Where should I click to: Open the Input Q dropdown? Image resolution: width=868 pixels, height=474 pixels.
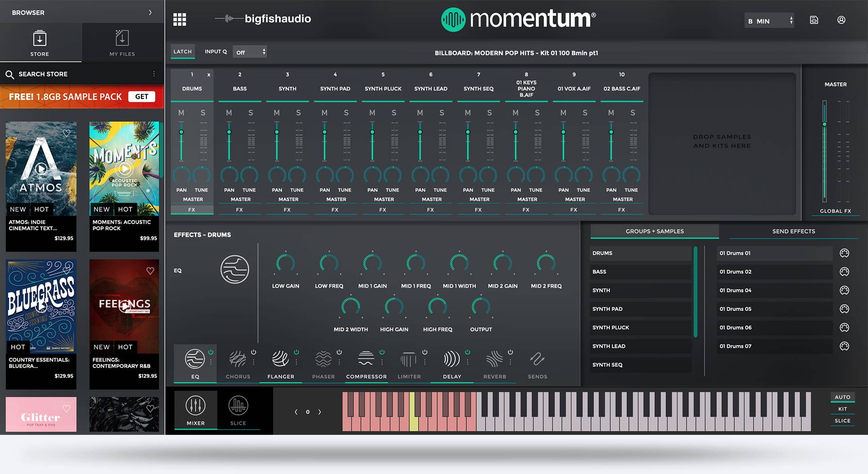pyautogui.click(x=251, y=52)
